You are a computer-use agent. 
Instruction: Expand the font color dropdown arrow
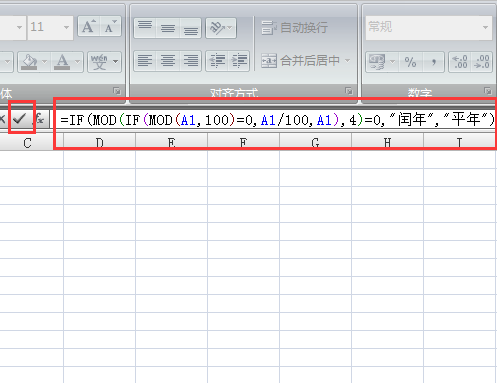[x=77, y=62]
